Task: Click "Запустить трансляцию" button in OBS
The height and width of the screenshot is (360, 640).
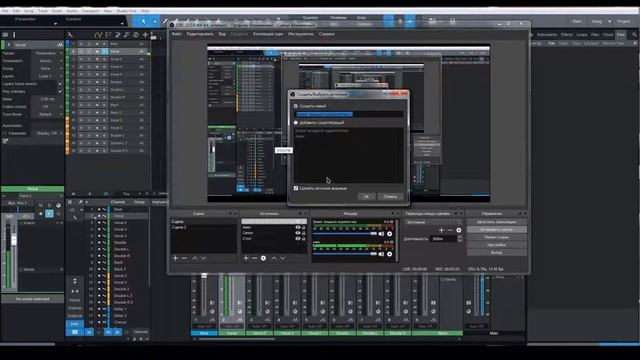Action: click(497, 222)
